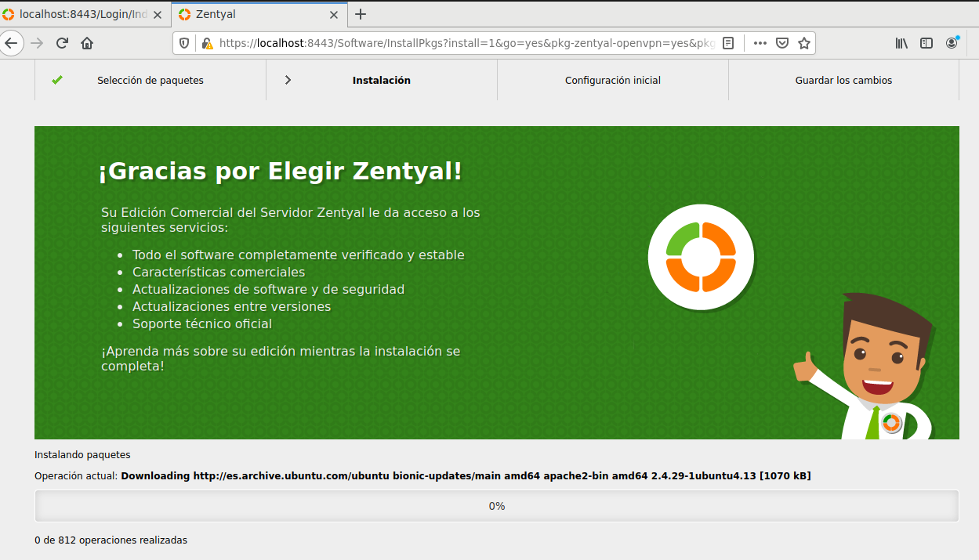The height and width of the screenshot is (560, 979).
Task: Click the Guardar los cambios step
Action: pyautogui.click(x=843, y=80)
